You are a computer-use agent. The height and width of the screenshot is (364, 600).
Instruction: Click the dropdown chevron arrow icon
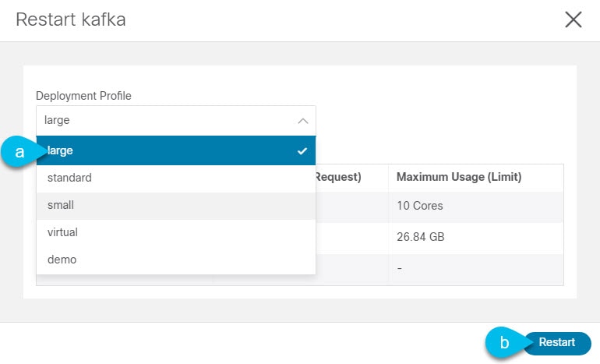tap(302, 121)
